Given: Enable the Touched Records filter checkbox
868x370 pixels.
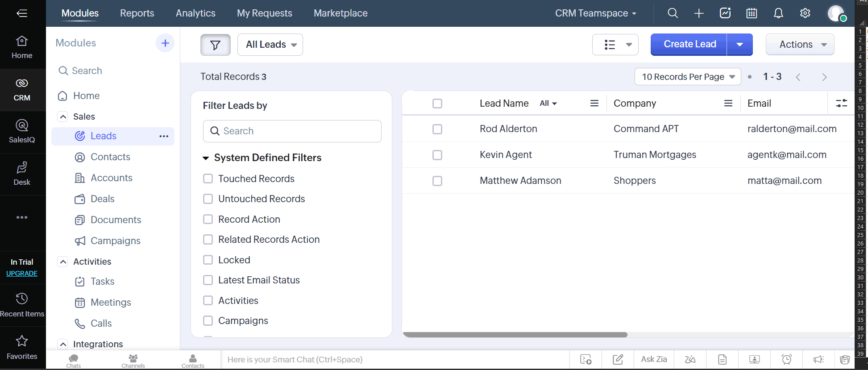Looking at the screenshot, I should click(x=208, y=179).
